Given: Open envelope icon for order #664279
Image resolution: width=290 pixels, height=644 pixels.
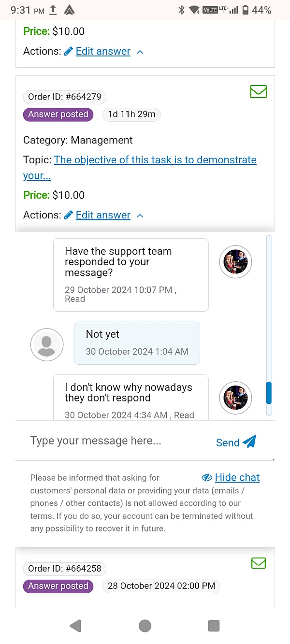Looking at the screenshot, I should tap(258, 91).
